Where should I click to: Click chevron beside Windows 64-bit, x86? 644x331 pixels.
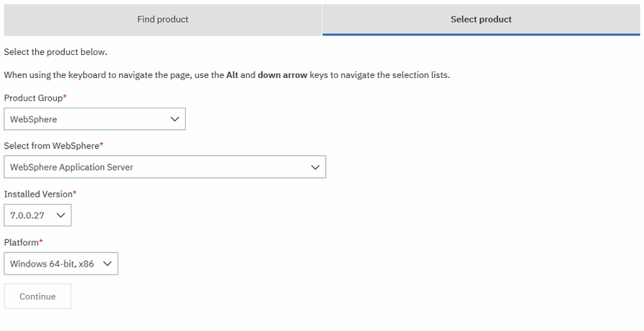pos(107,264)
